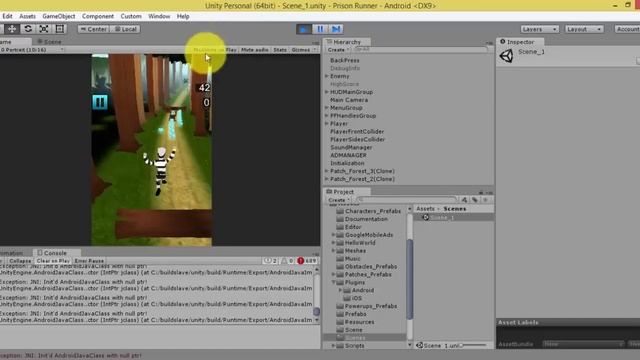Select ADMANAGER in Hierarchy
The width and height of the screenshot is (640, 360).
[x=348, y=155]
